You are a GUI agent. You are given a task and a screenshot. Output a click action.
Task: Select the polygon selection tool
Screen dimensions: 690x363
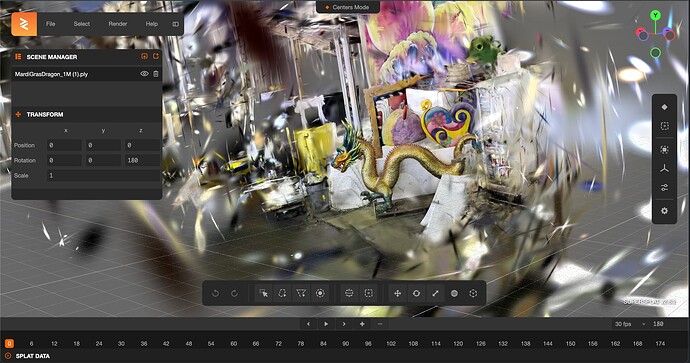tap(301, 293)
